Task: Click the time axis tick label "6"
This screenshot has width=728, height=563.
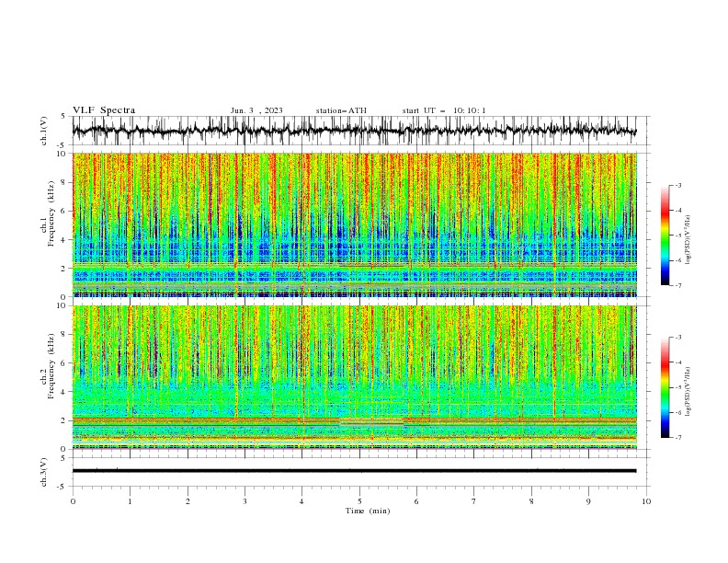Action: (x=417, y=501)
